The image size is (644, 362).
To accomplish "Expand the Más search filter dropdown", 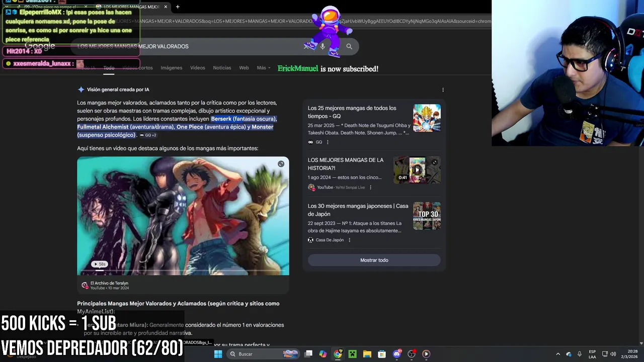I will tap(264, 68).
